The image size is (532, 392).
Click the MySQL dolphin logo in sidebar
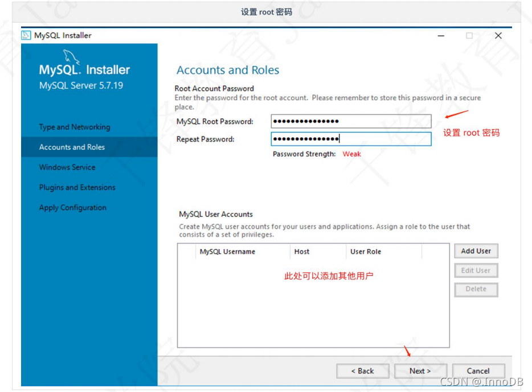pos(71,56)
